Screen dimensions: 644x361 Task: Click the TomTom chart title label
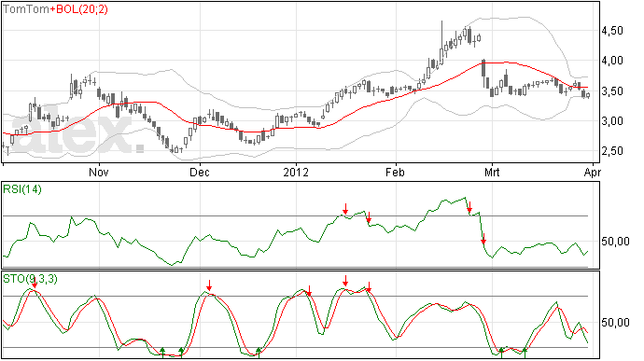tap(26, 9)
